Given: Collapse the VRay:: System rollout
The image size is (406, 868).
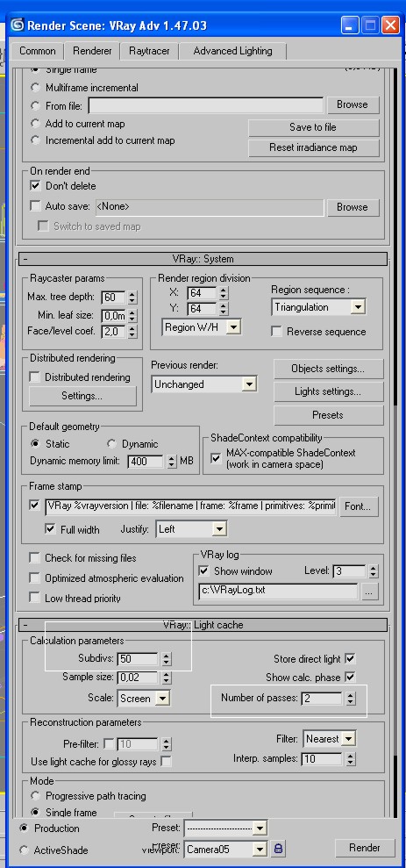Looking at the screenshot, I should [203, 259].
